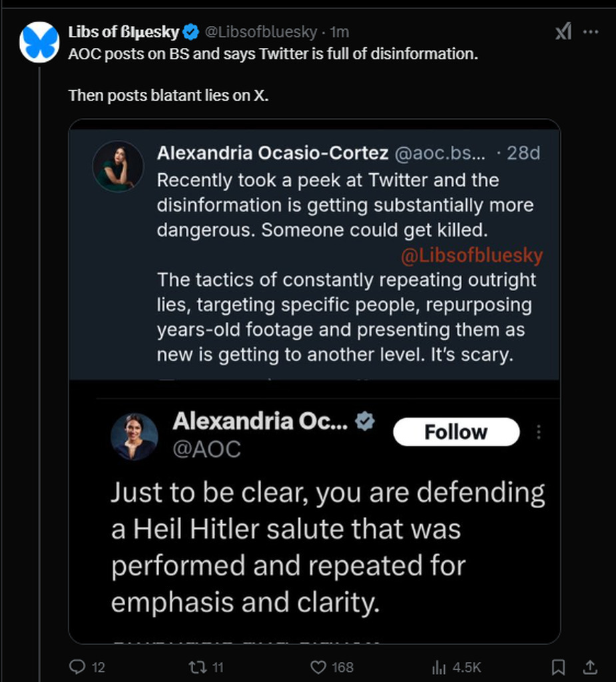Click the vertical dots beside Follow
The height and width of the screenshot is (682, 616).
[539, 432]
